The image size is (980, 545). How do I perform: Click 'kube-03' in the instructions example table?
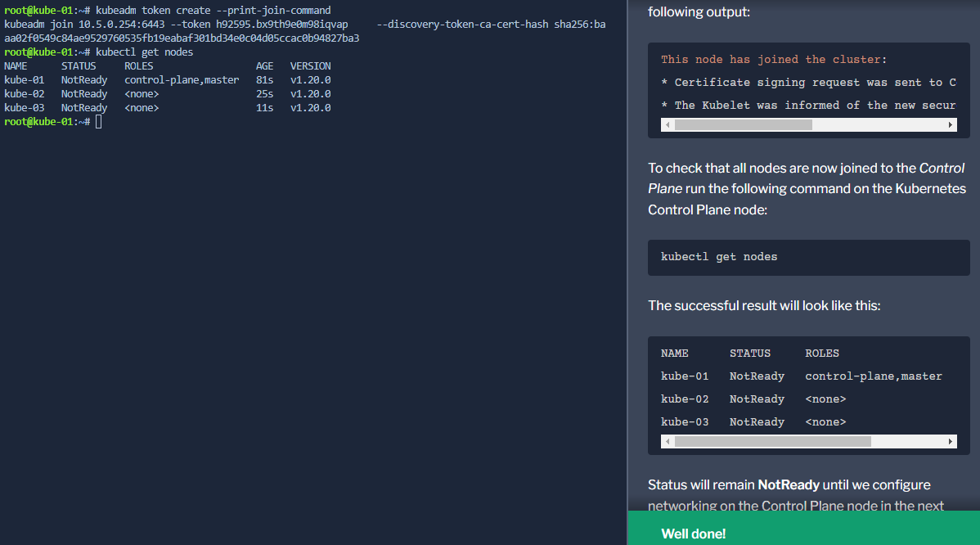pyautogui.click(x=685, y=422)
